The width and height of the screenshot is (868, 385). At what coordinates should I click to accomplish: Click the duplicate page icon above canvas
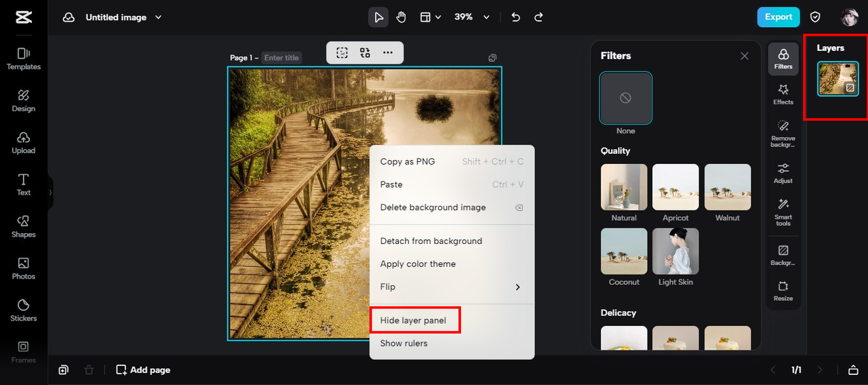[493, 58]
